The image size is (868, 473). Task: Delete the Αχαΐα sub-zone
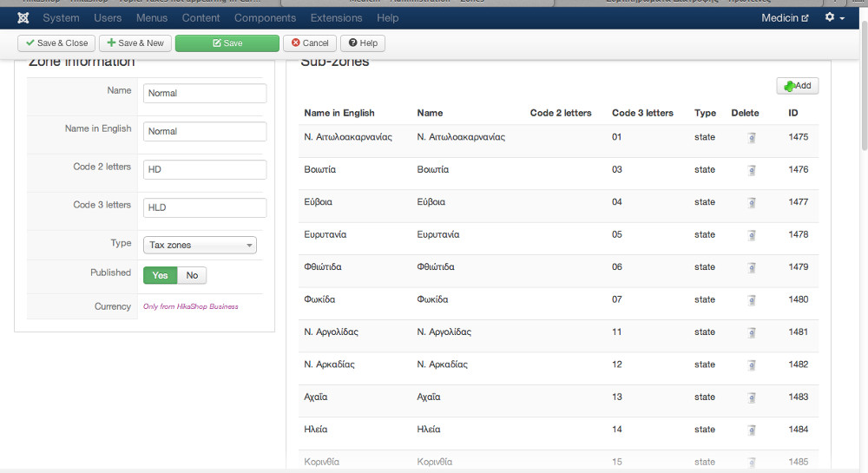(751, 397)
